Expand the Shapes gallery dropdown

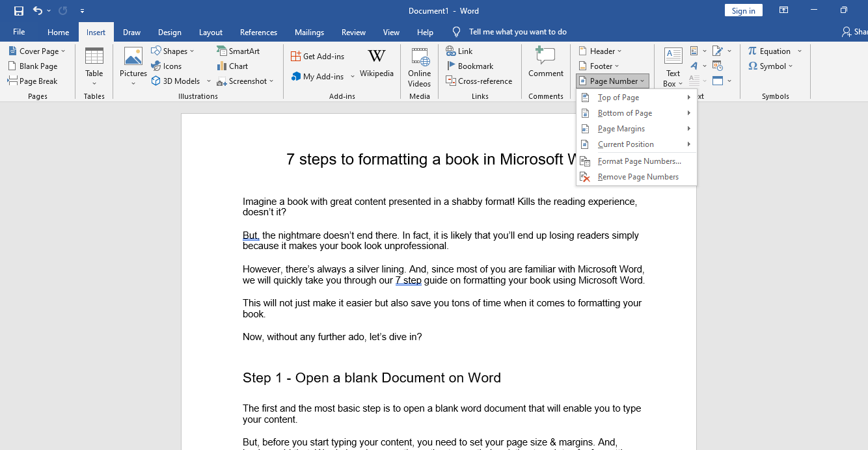(x=173, y=51)
